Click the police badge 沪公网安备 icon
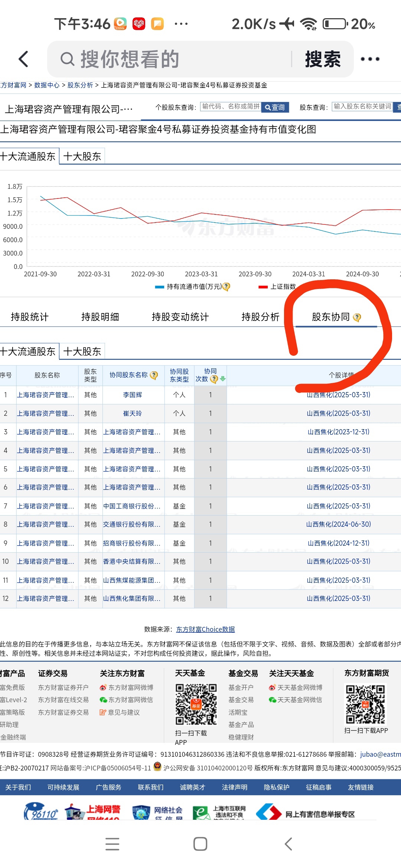Image resolution: width=401 pixels, height=868 pixels. click(157, 766)
